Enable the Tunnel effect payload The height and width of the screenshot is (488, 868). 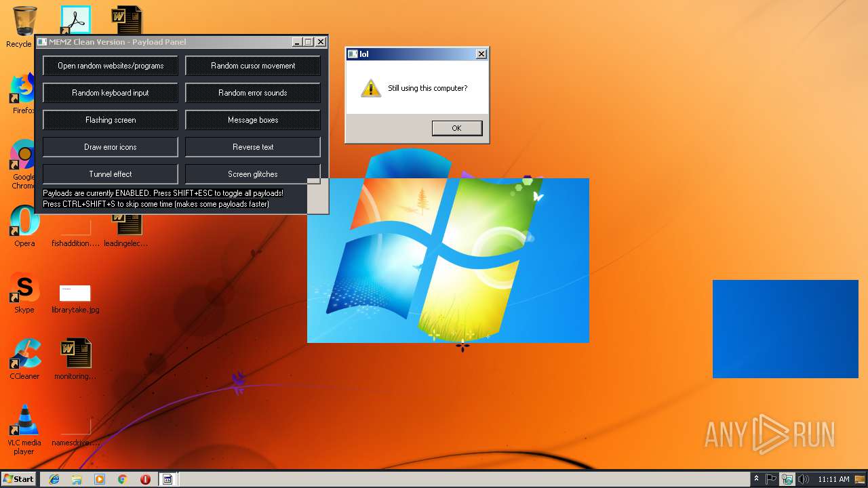(x=111, y=174)
